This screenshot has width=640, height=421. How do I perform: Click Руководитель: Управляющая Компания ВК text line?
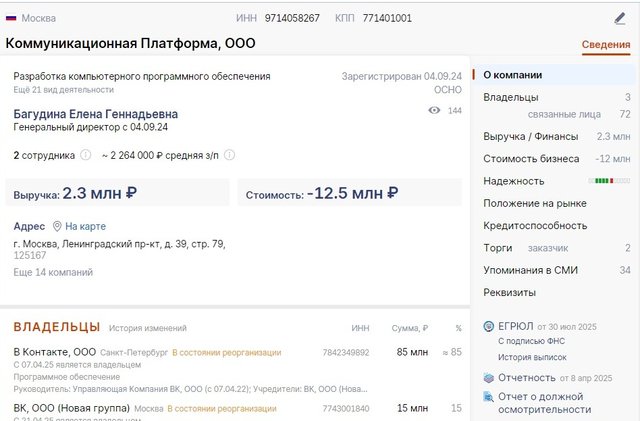[x=190, y=389]
